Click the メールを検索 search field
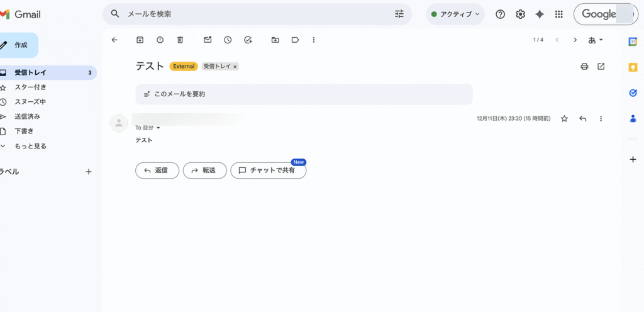 coord(257,14)
